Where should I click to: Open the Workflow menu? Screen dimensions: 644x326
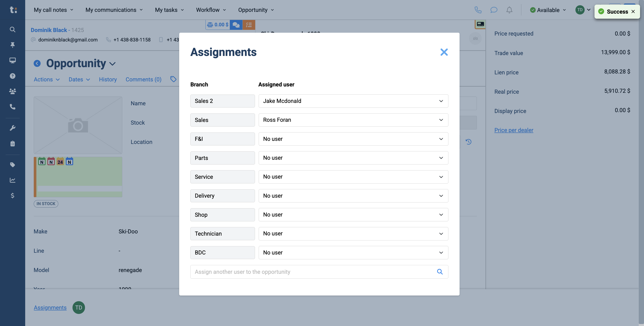point(211,10)
